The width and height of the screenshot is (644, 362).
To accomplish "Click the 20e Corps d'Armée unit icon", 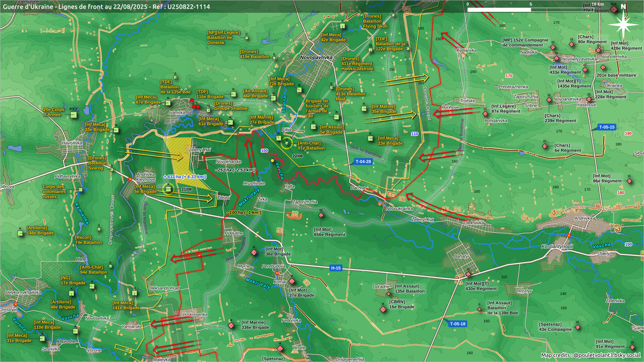I will click(x=73, y=115).
